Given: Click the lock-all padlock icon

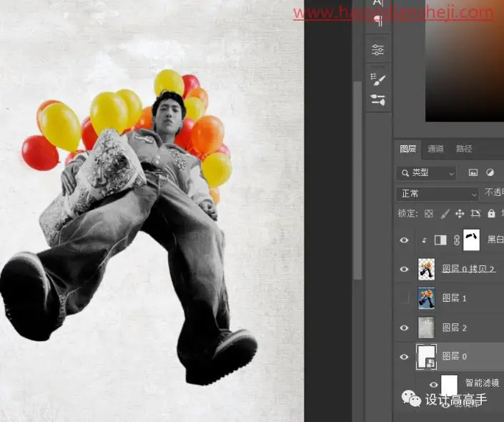Looking at the screenshot, I should [x=491, y=213].
